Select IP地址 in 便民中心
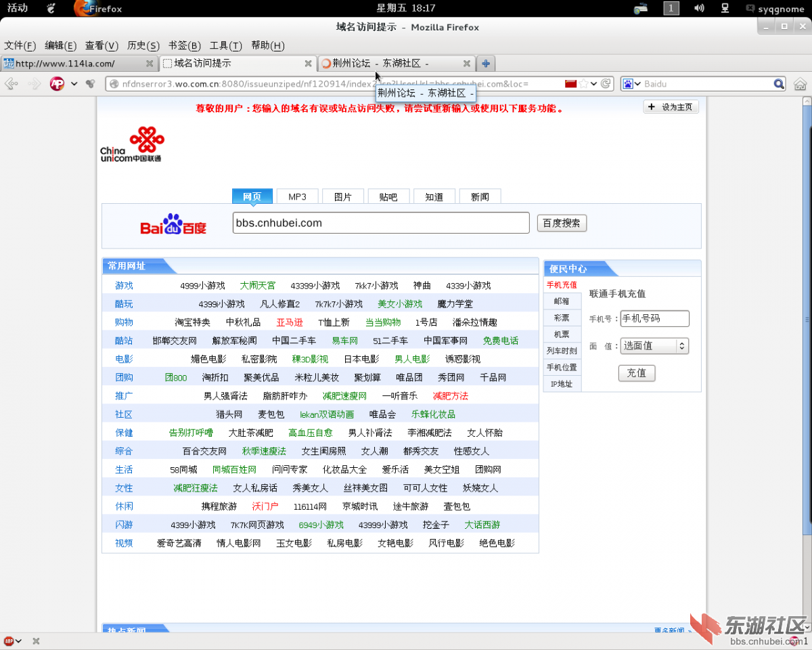The width and height of the screenshot is (812, 650). pos(562,384)
